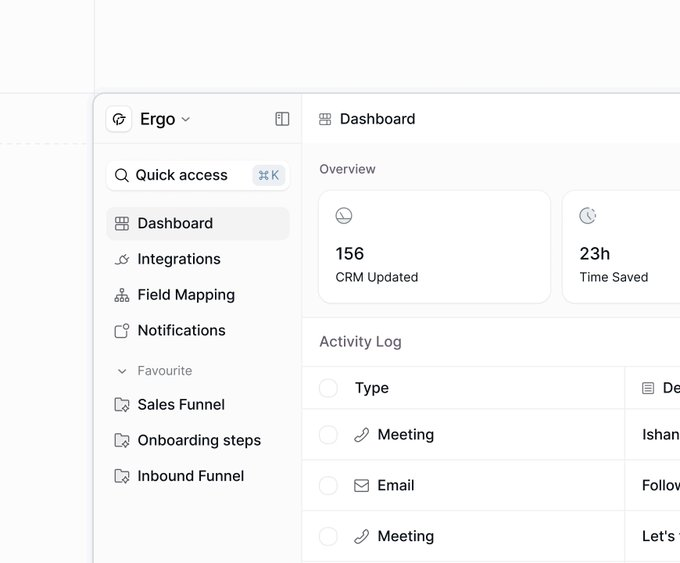Click the Ergo logo icon

(119, 119)
